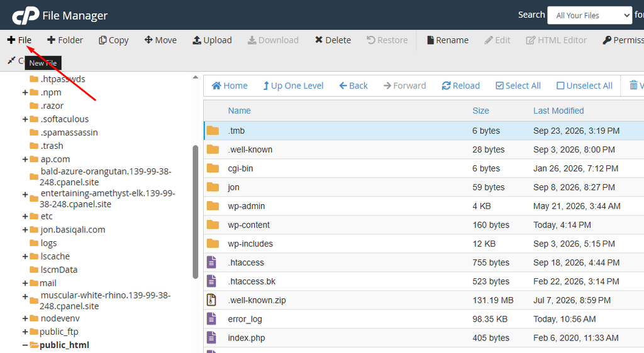Open entertaining-amethyst-elk site folder in tree

(107, 199)
